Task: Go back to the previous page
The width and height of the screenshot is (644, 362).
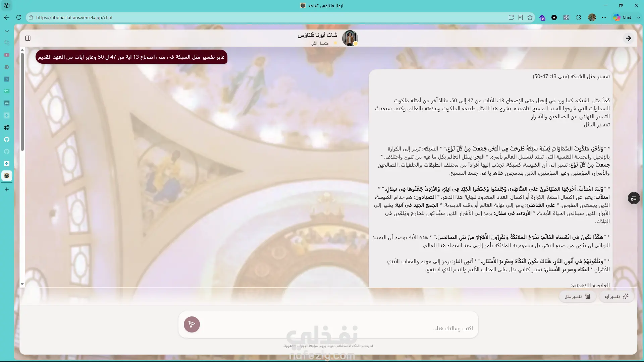Action: pos(7,17)
